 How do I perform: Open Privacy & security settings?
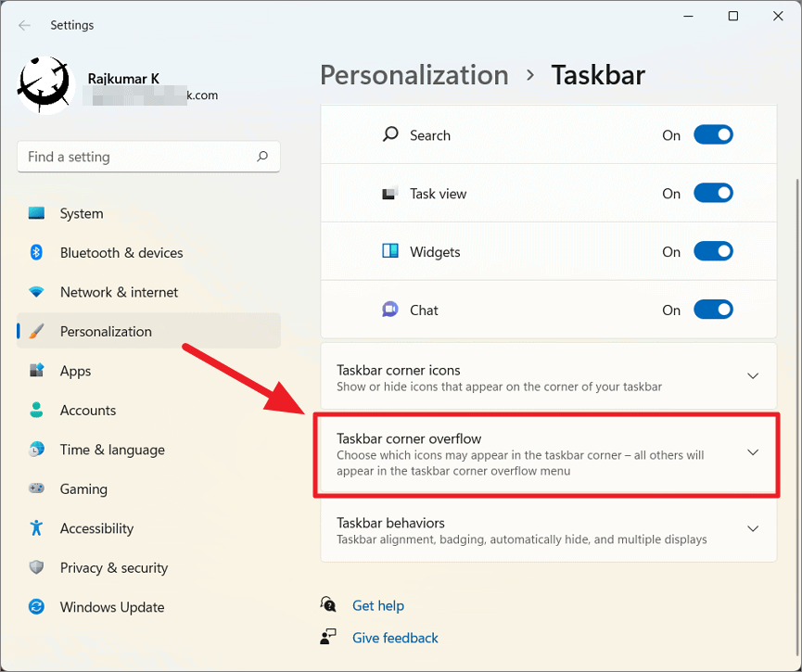coord(36,567)
